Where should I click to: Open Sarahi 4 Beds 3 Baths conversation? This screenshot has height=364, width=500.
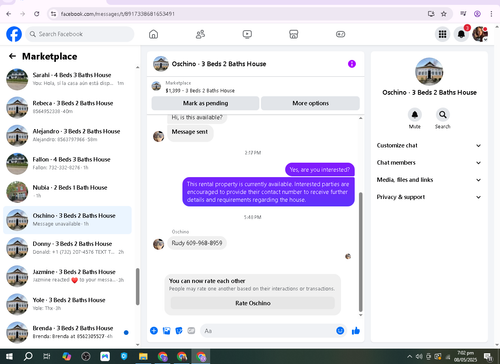[67, 79]
